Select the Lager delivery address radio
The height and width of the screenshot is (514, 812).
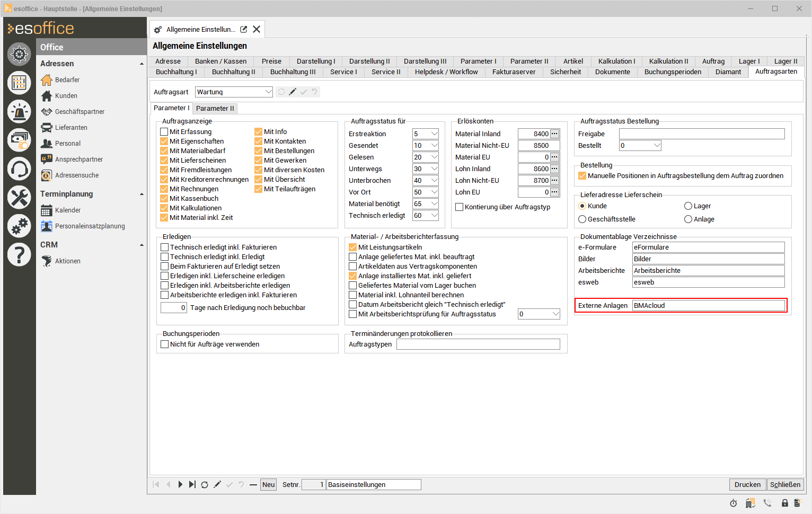pyautogui.click(x=689, y=206)
